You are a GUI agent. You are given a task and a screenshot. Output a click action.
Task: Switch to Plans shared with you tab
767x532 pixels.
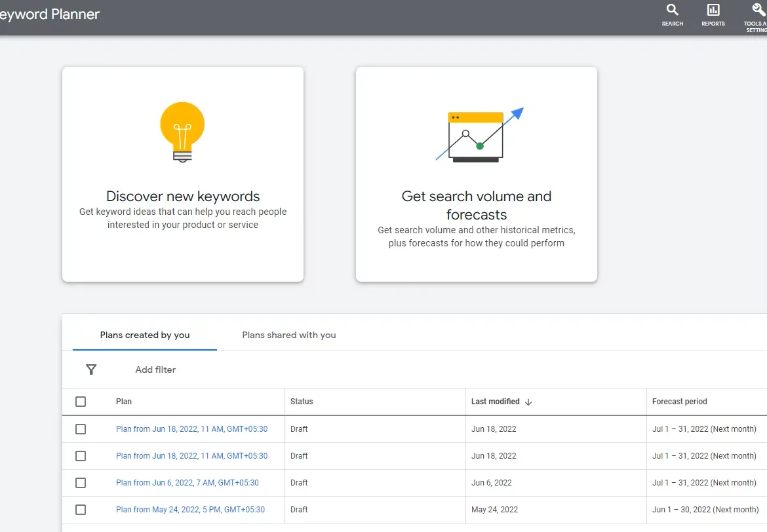289,335
